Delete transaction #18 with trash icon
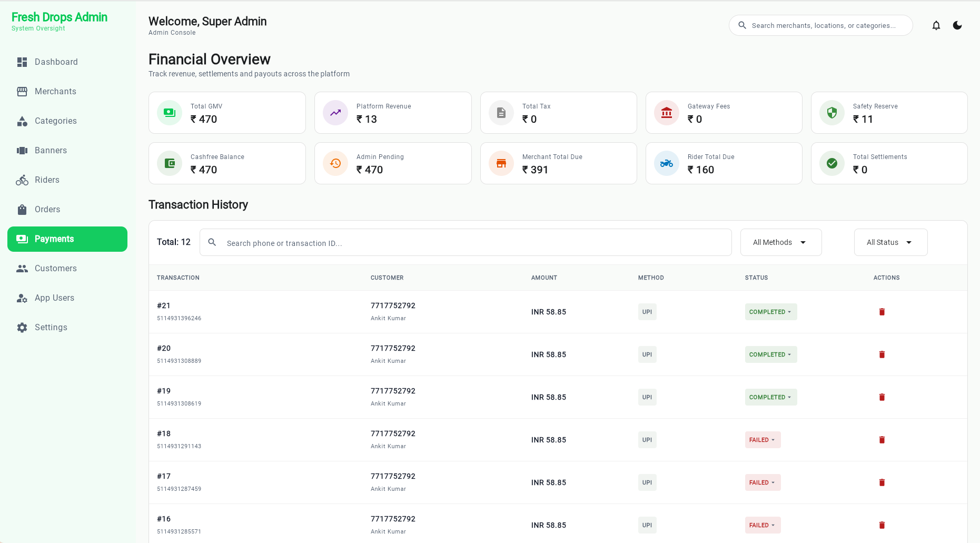The image size is (980, 543). click(x=882, y=440)
